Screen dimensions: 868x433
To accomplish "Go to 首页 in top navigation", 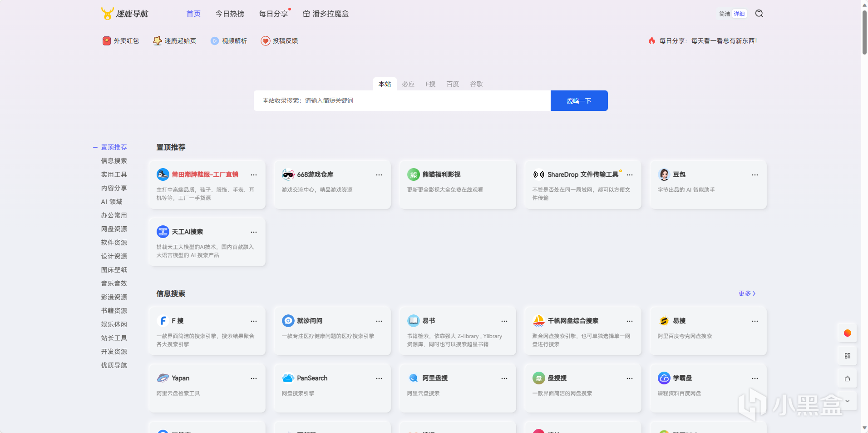I will click(193, 14).
